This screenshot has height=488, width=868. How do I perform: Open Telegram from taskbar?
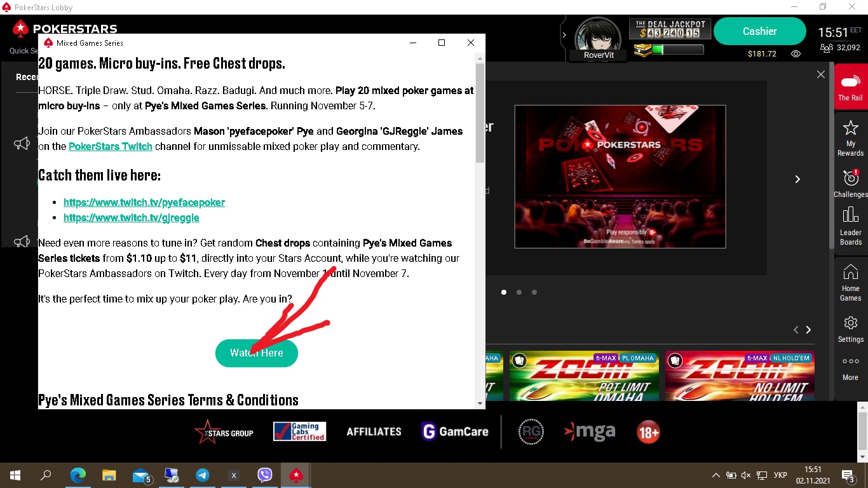coord(203,475)
